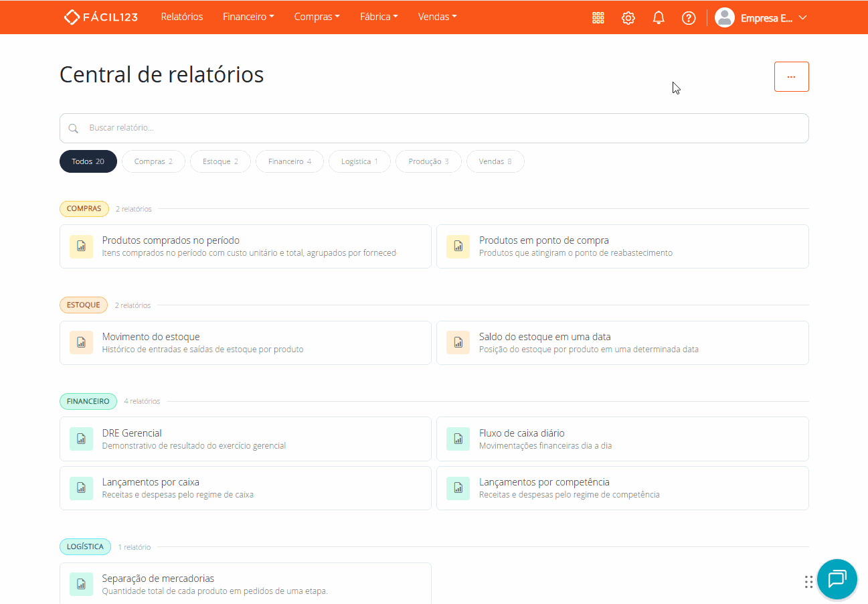Screen dimensions: 868x604
Task: Click report icon for Separação de mercadorias
Action: coord(81,584)
